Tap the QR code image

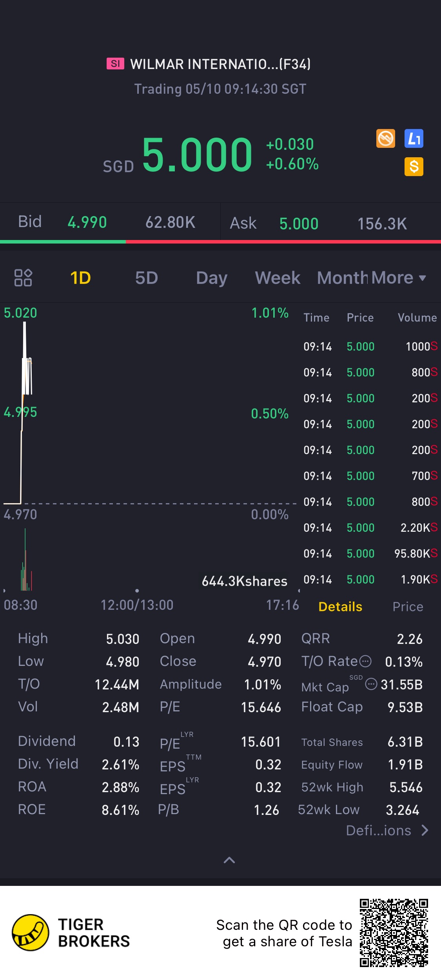394,933
